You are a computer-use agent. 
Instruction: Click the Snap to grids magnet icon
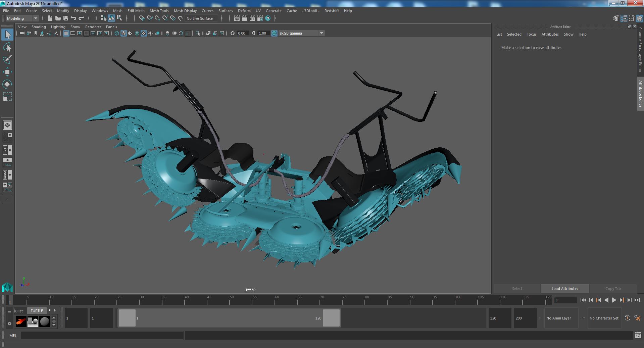click(x=142, y=18)
